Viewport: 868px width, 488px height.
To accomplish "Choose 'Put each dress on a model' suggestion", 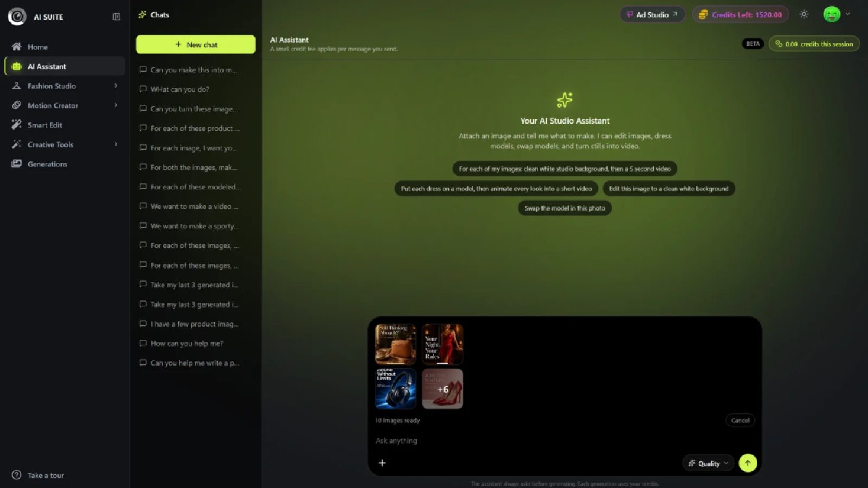I will click(496, 189).
